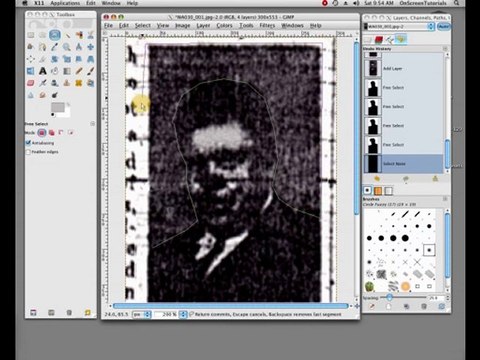Switch to the Paths tab

[390, 40]
